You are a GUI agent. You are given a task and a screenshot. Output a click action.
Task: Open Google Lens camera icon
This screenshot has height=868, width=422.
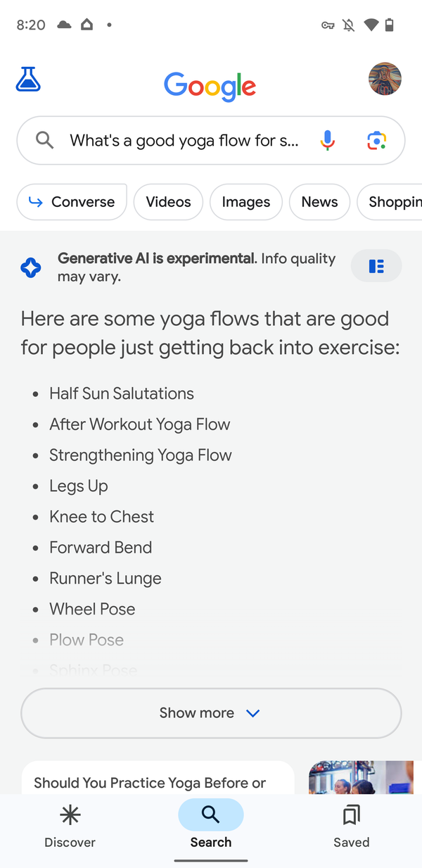pyautogui.click(x=377, y=141)
